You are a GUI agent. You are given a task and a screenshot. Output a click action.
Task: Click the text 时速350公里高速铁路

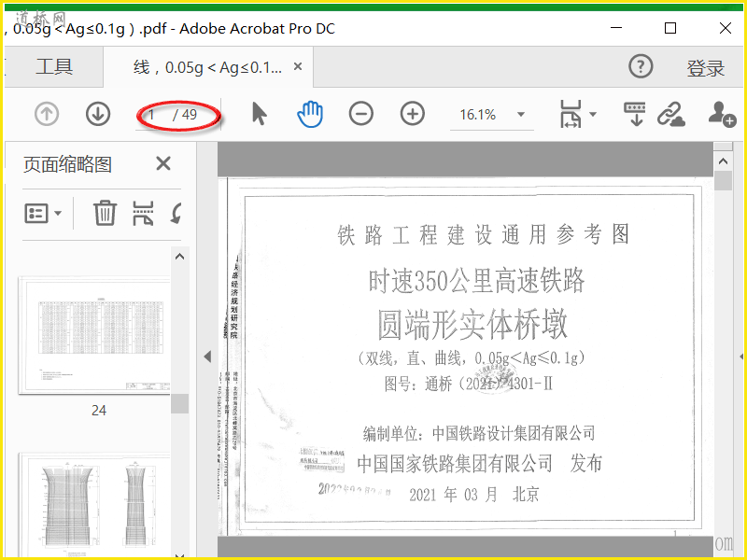tap(476, 281)
